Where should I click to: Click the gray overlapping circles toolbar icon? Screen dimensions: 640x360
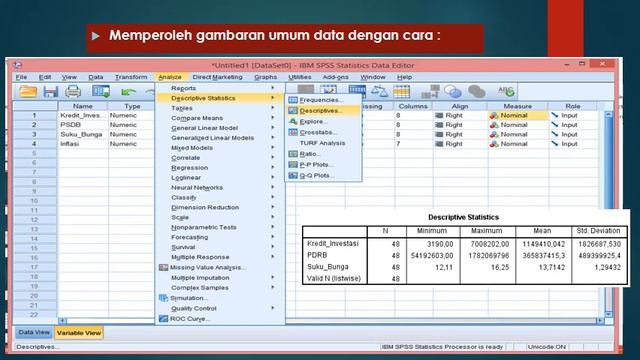(476, 91)
